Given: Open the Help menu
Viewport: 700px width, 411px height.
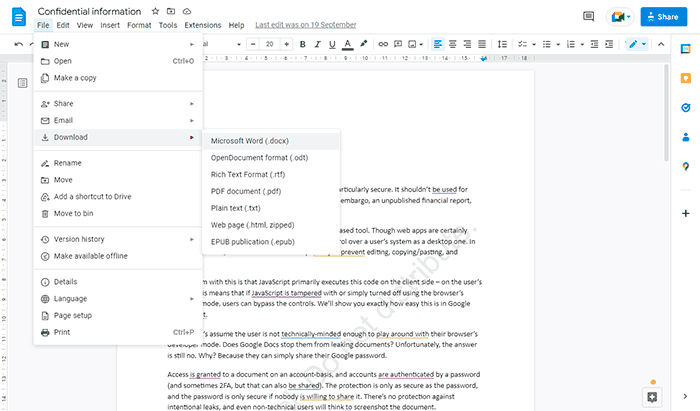Looking at the screenshot, I should coord(236,25).
